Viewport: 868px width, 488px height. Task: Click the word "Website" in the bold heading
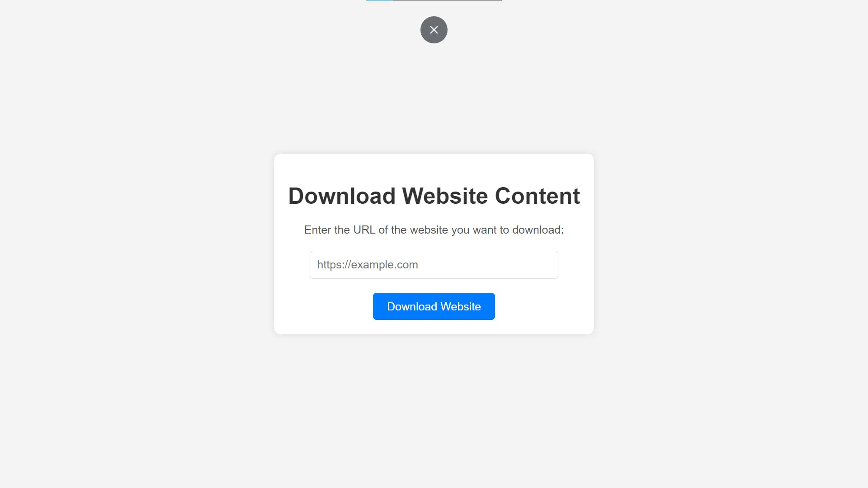[445, 196]
